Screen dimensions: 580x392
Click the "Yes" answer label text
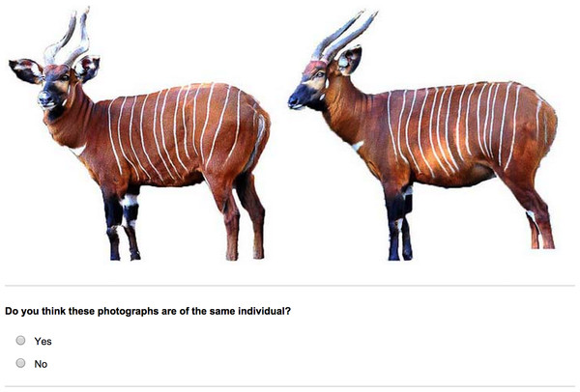coord(43,341)
